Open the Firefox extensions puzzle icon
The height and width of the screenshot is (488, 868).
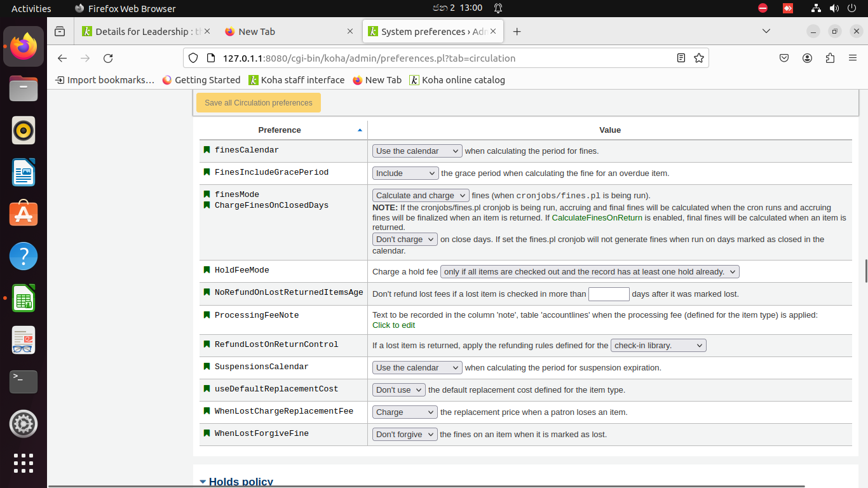[830, 58]
